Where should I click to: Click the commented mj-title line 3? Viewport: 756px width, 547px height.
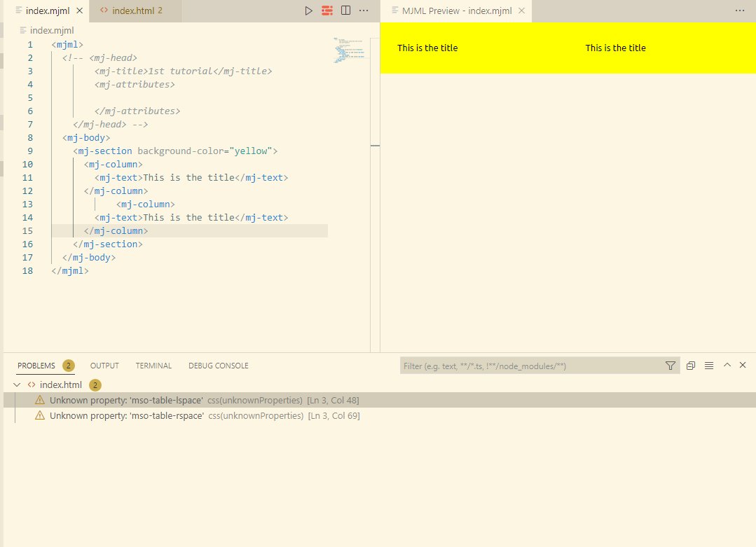coord(183,71)
